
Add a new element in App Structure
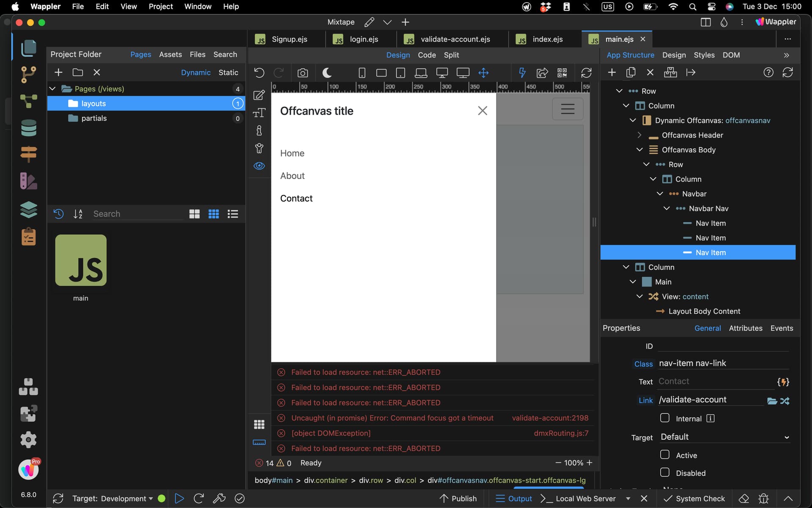click(612, 72)
